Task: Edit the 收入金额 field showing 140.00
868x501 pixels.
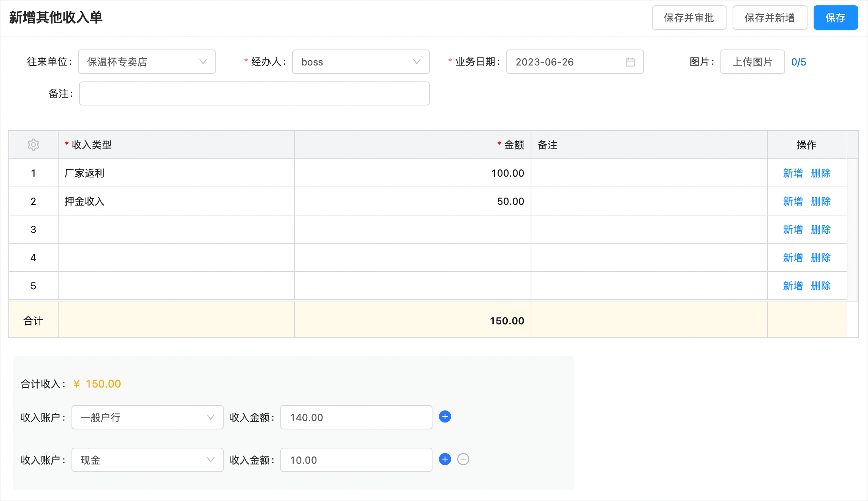Action: click(356, 417)
